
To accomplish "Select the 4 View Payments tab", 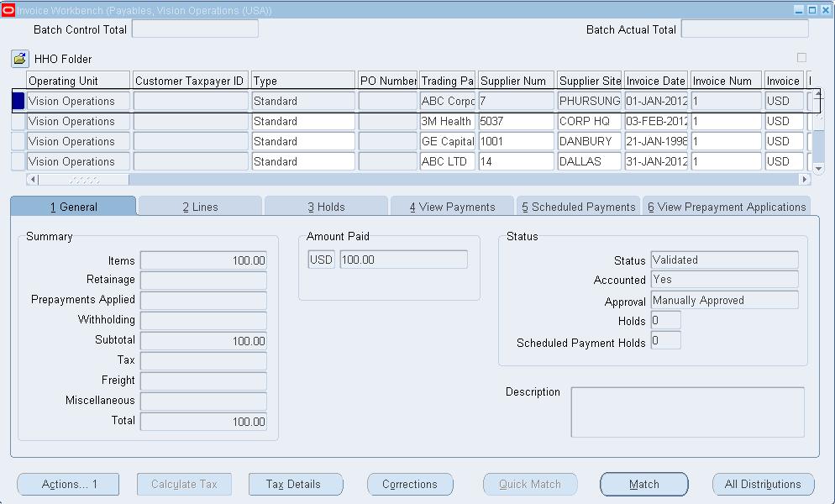I will pos(452,204).
